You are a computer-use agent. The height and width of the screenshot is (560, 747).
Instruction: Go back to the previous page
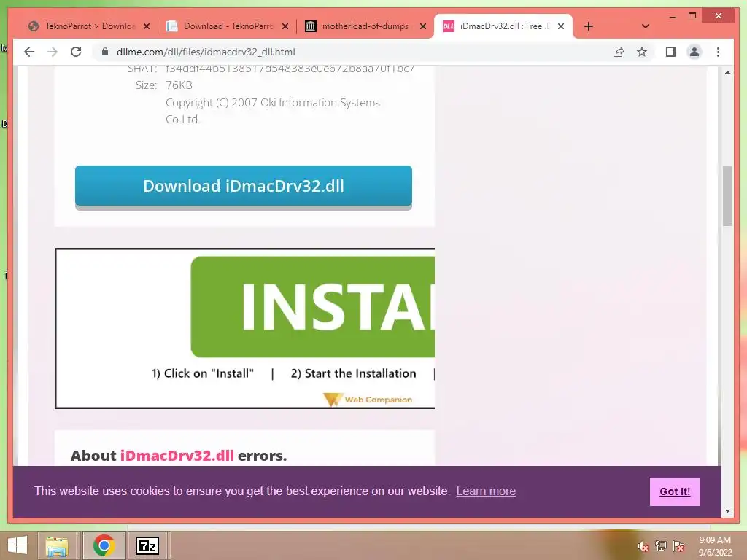(x=29, y=52)
